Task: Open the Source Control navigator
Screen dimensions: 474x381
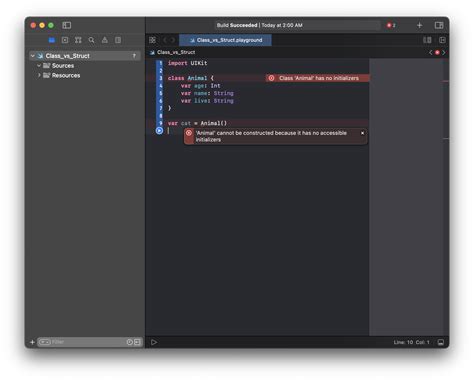Action: pyautogui.click(x=65, y=40)
